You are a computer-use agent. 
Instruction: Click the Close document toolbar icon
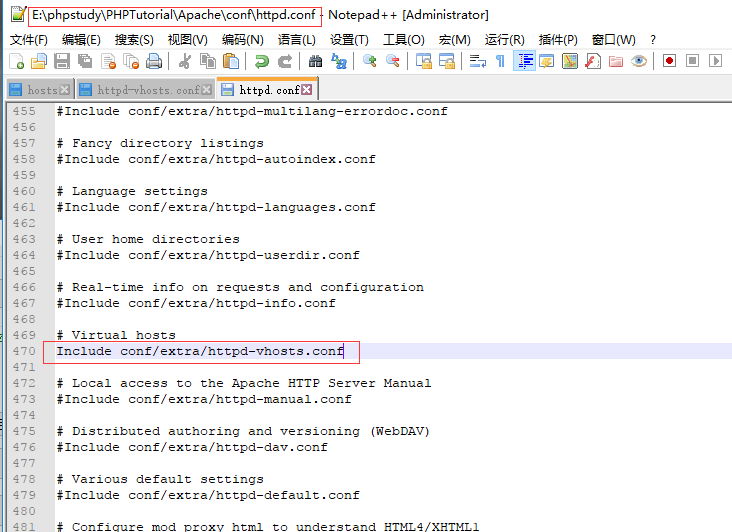click(109, 61)
